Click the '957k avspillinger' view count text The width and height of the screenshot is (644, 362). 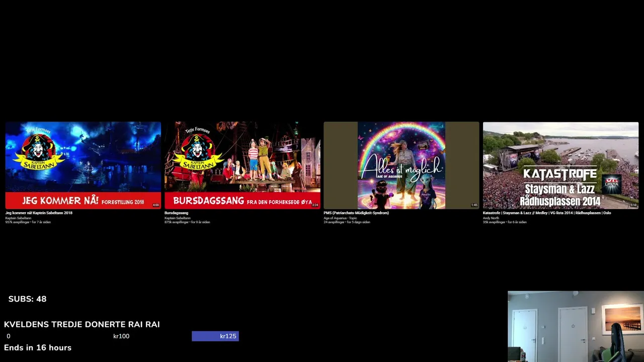click(x=18, y=222)
